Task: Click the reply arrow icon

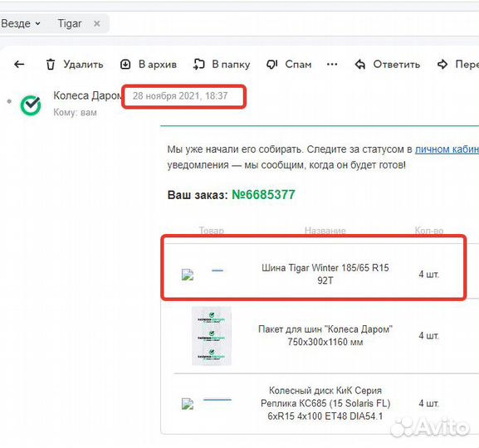Action: tap(360, 65)
